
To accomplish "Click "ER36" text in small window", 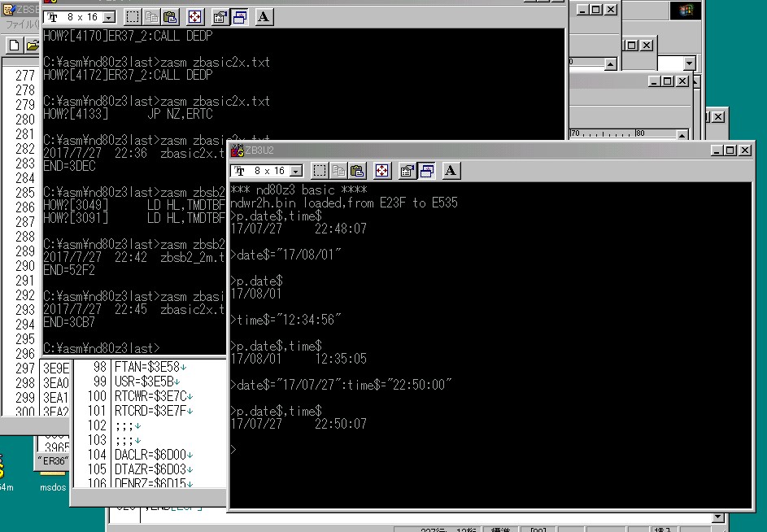I will click(x=53, y=461).
